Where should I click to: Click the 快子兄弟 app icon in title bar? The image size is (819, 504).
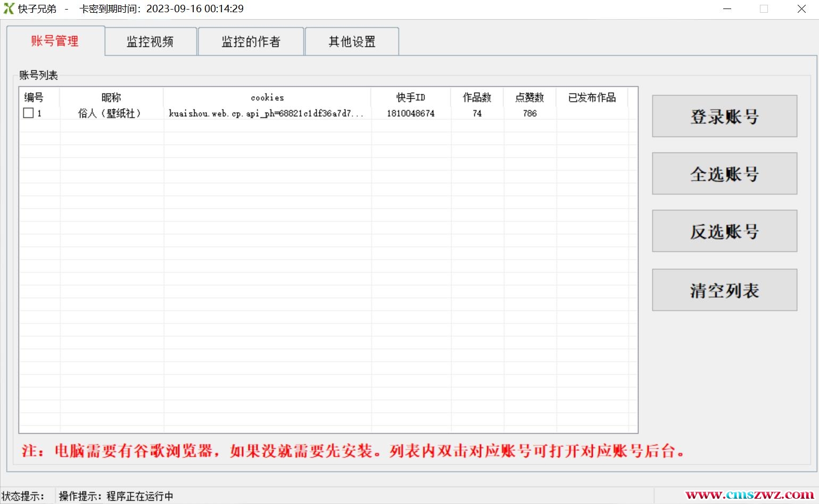pos(9,9)
